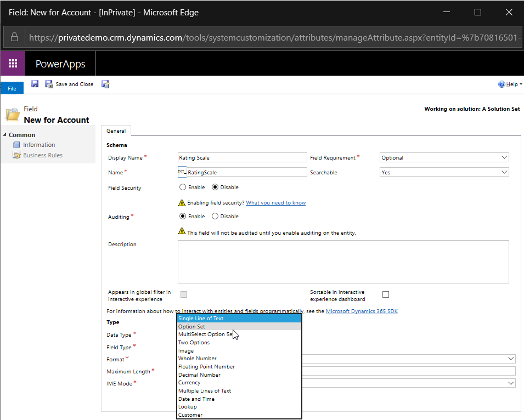The image size is (524, 420).
Task: Click the Help question mark icon
Action: pos(502,84)
